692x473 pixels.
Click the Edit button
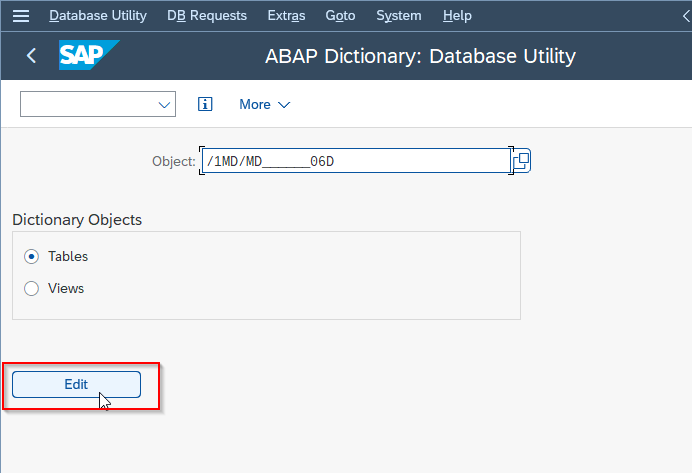click(76, 384)
